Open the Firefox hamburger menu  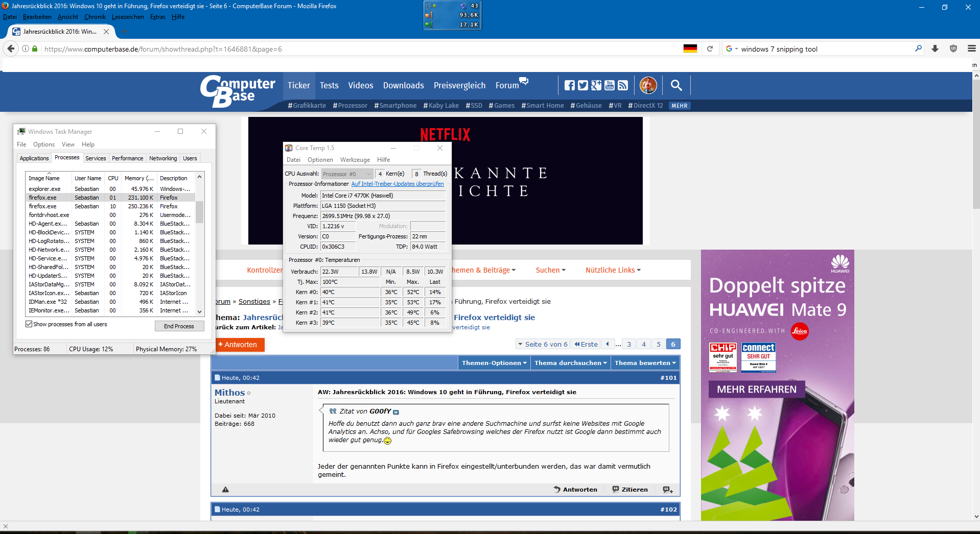(971, 49)
